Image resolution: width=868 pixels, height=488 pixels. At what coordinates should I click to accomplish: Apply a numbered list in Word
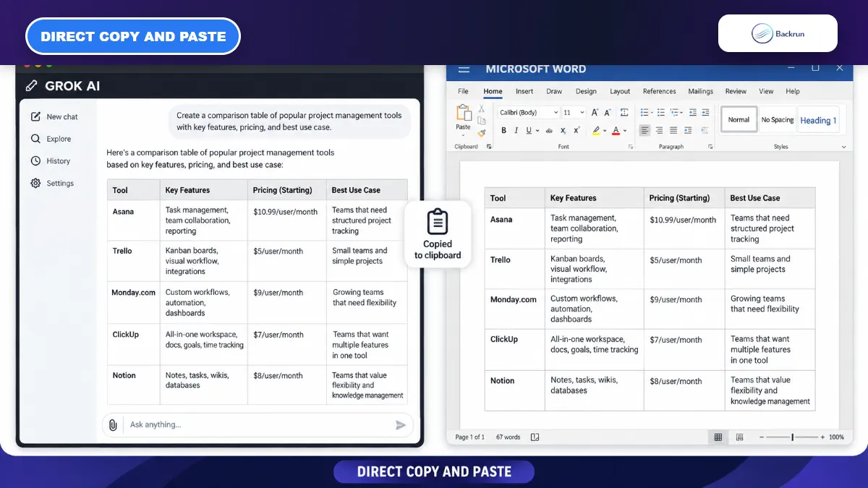click(x=661, y=112)
